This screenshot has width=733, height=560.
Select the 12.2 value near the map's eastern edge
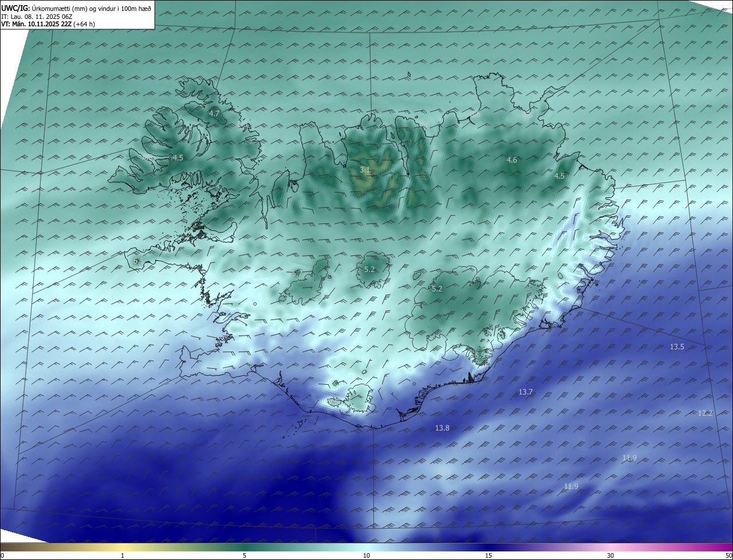tap(706, 413)
